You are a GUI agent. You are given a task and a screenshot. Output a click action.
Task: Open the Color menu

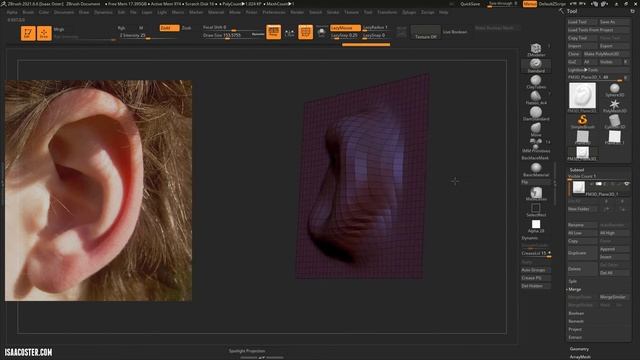44,12
